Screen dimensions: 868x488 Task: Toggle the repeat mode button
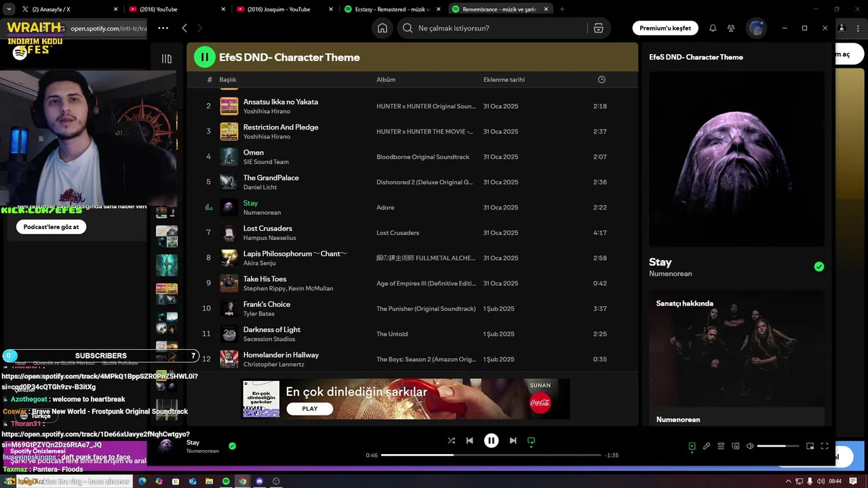[531, 441]
